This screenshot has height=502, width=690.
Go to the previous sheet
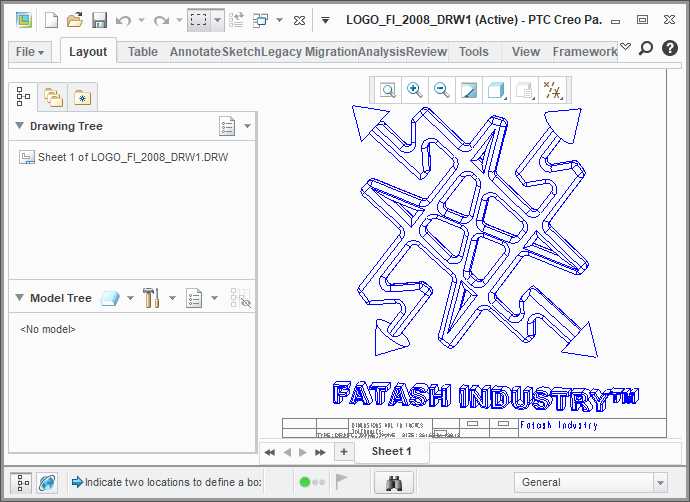point(287,452)
